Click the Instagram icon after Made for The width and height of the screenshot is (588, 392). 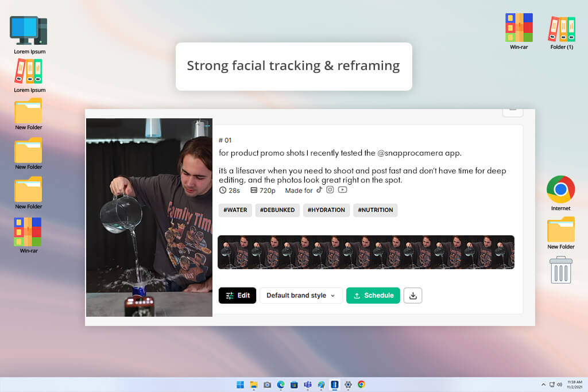[330, 189]
